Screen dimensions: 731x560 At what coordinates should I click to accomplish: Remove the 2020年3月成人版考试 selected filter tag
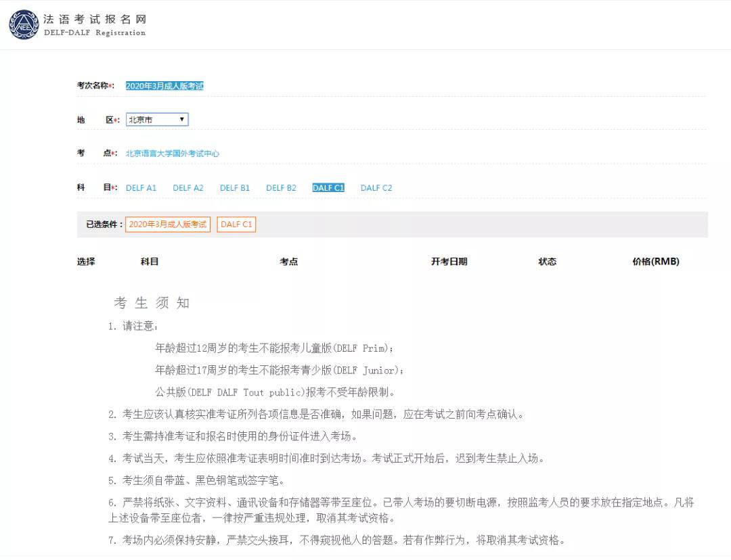point(167,224)
